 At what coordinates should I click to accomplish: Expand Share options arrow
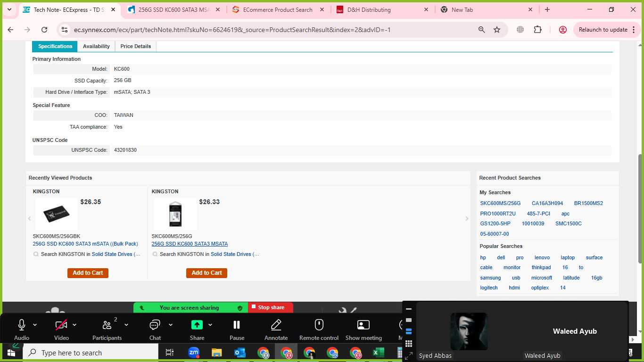pos(210,325)
